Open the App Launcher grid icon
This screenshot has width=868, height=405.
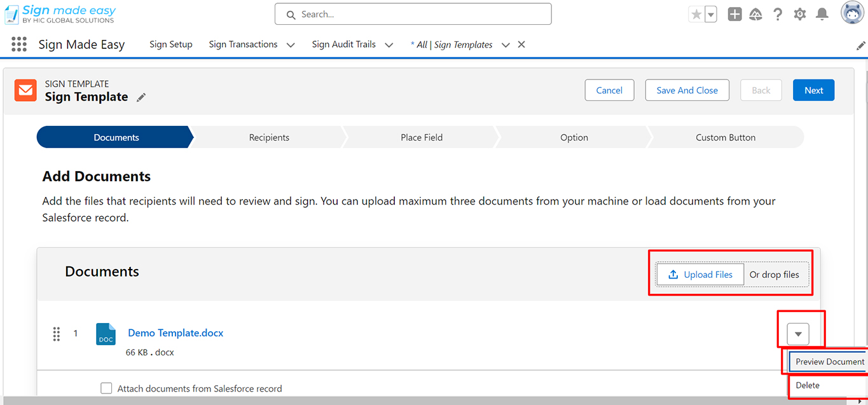click(x=19, y=45)
